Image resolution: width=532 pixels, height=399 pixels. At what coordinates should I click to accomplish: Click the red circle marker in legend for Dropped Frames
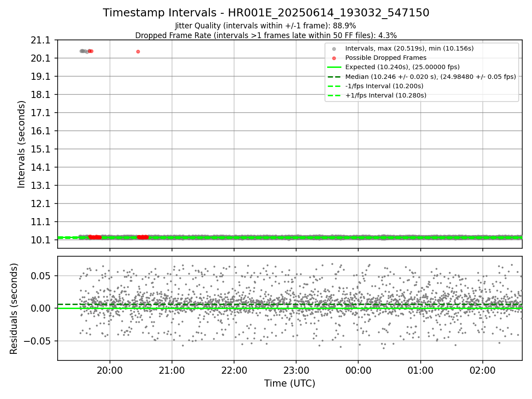(x=334, y=58)
